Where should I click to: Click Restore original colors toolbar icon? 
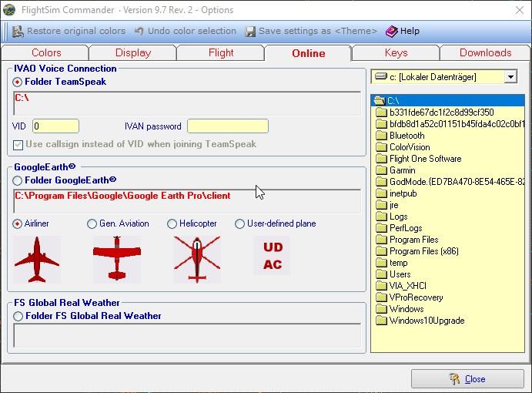pyautogui.click(x=18, y=31)
